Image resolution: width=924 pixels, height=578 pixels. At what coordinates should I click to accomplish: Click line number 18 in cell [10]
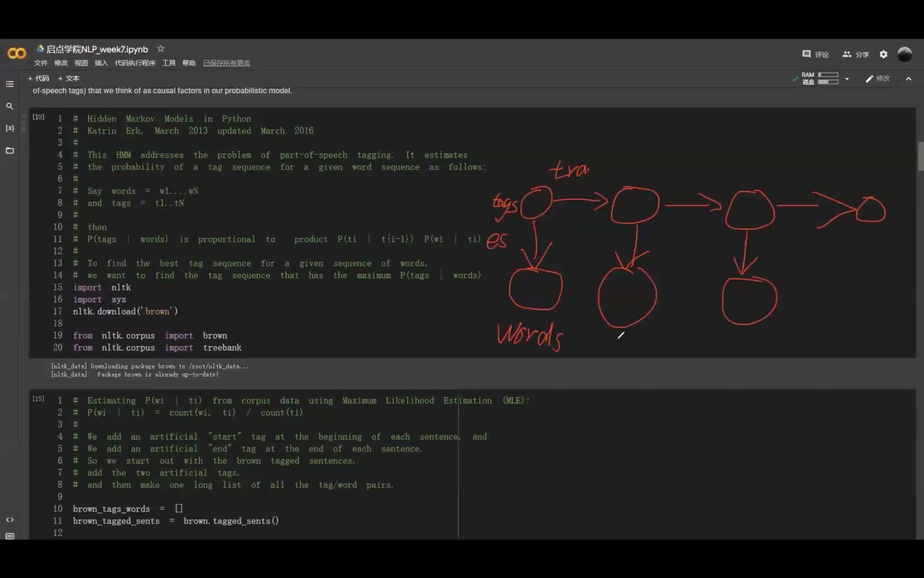tap(58, 324)
